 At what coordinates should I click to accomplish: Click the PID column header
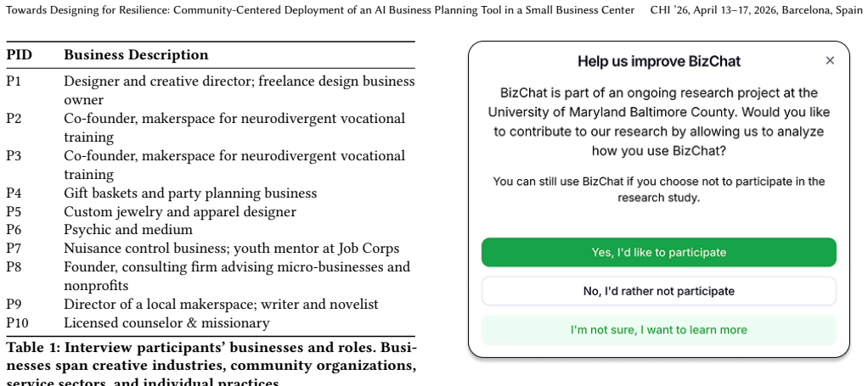(20, 55)
